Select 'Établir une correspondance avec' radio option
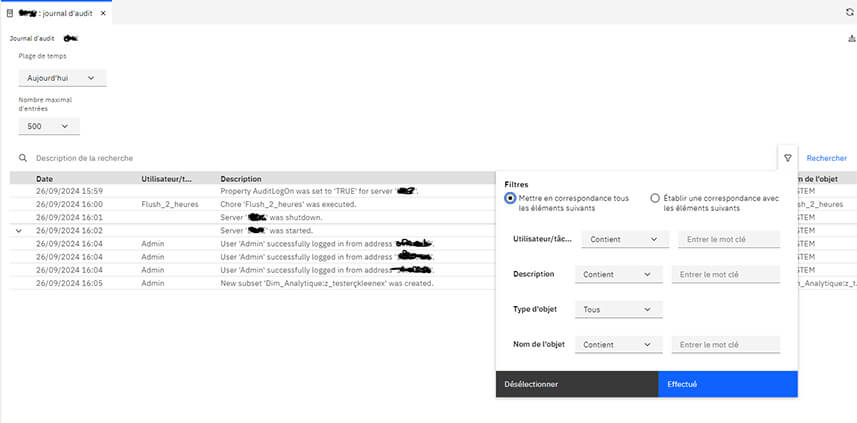 pyautogui.click(x=655, y=198)
